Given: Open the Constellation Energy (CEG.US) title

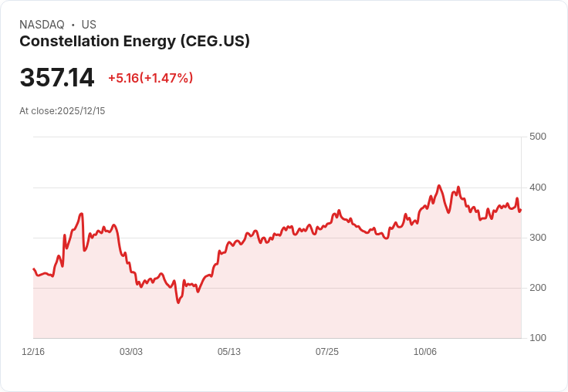Looking at the screenshot, I should (x=134, y=42).
